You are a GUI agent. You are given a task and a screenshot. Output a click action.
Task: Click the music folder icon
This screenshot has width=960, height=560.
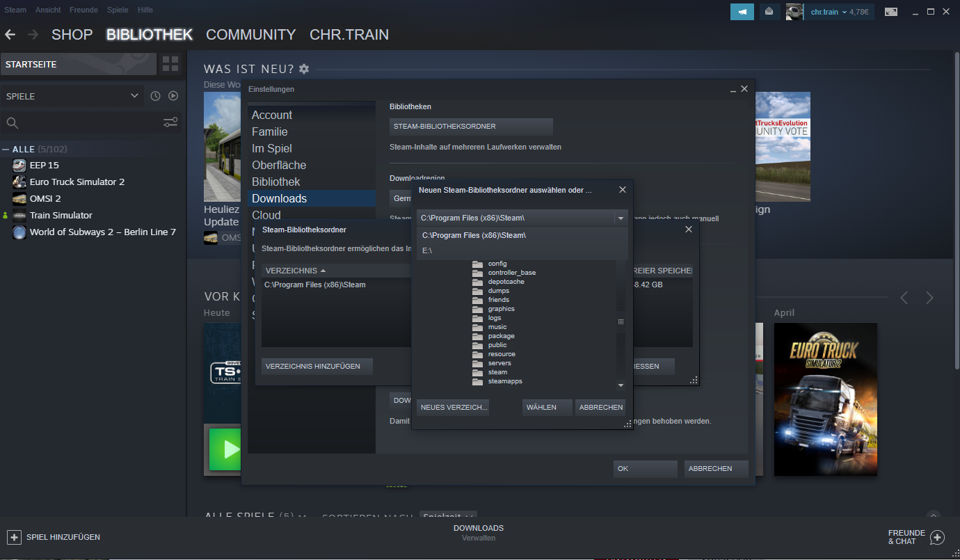click(477, 327)
